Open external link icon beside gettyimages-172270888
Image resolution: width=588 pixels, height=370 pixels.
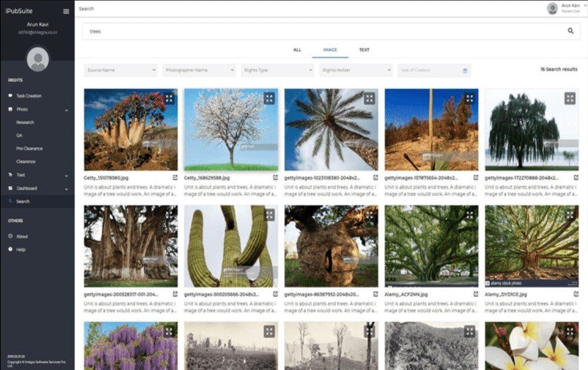tap(576, 178)
